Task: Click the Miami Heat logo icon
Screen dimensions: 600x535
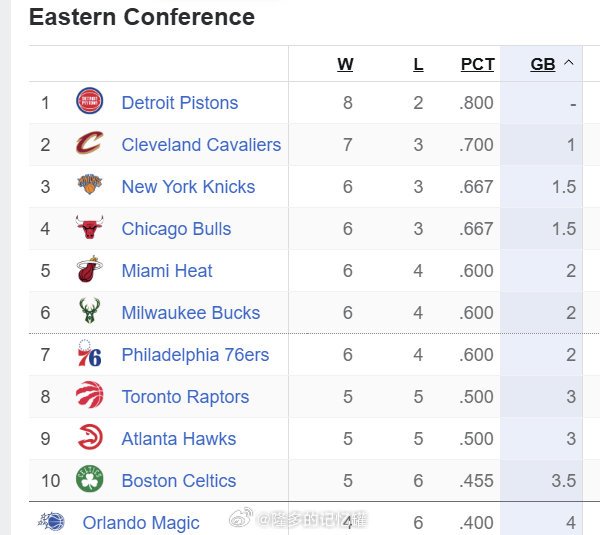Action: tap(89, 270)
